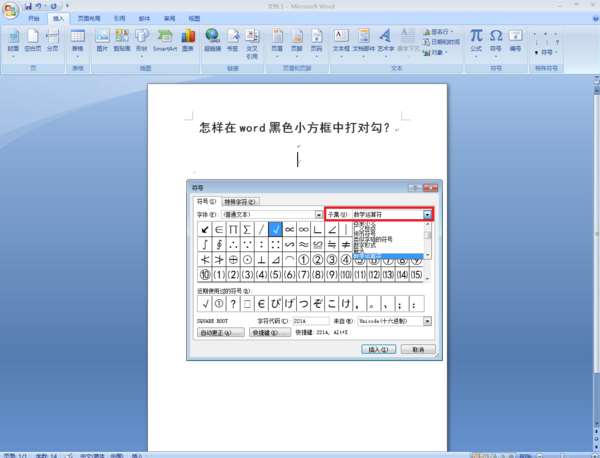Click the Hyperlink (超链接) globe icon
Image resolution: width=600 pixels, height=458 pixels.
[212, 40]
